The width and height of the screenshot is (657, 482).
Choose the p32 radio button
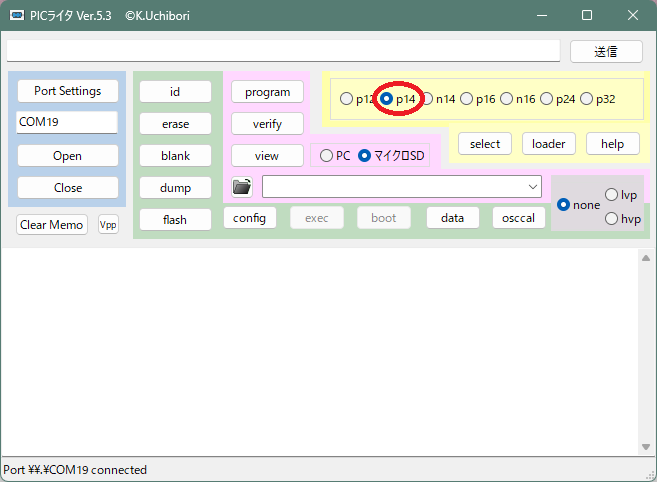587,99
